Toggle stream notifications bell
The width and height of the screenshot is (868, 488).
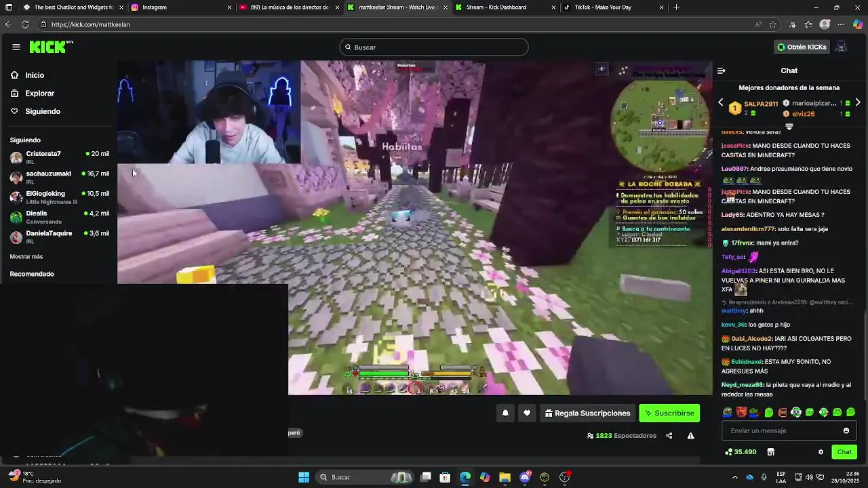point(505,413)
